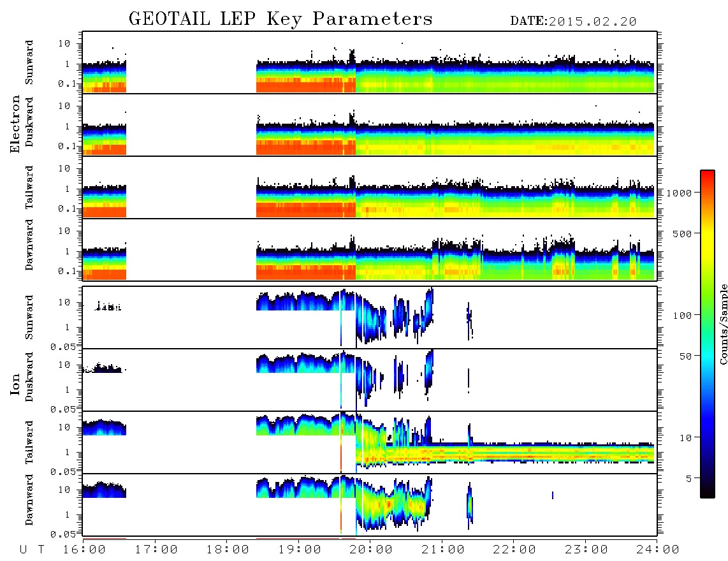
Task: Click the Ion Tailward spectrogram panel
Action: 370,442
